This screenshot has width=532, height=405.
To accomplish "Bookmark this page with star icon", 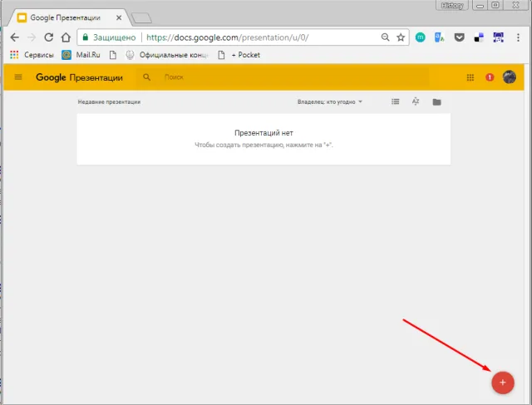I will (x=401, y=37).
